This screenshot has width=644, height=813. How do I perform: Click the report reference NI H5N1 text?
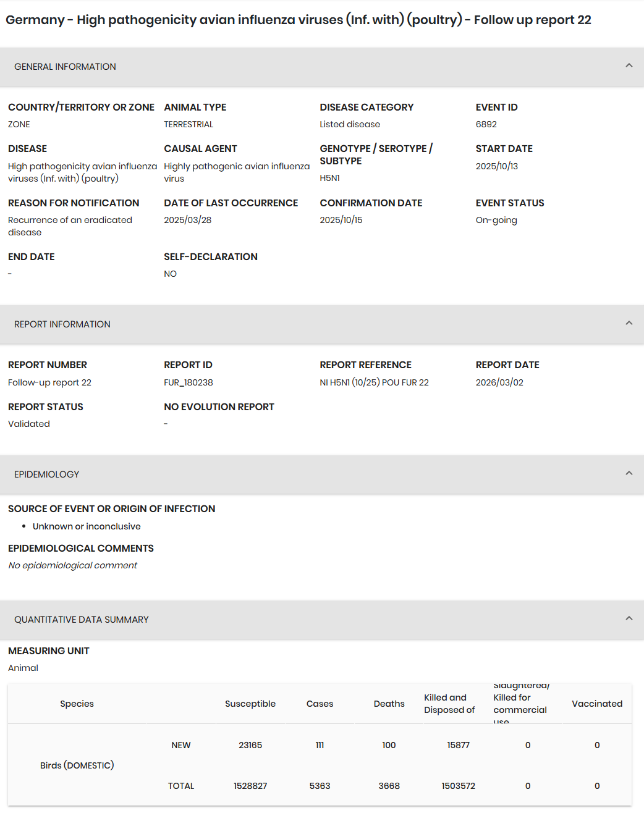pyautogui.click(x=374, y=382)
